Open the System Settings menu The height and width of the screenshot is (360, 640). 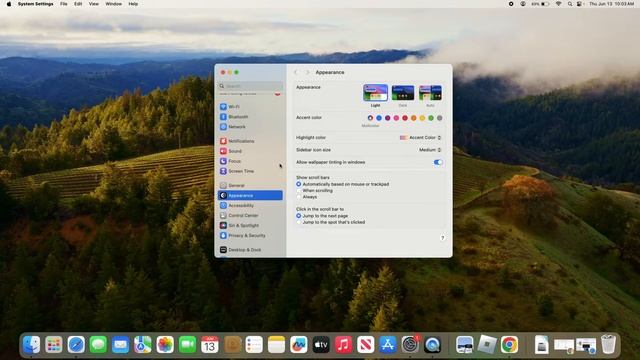36,4
